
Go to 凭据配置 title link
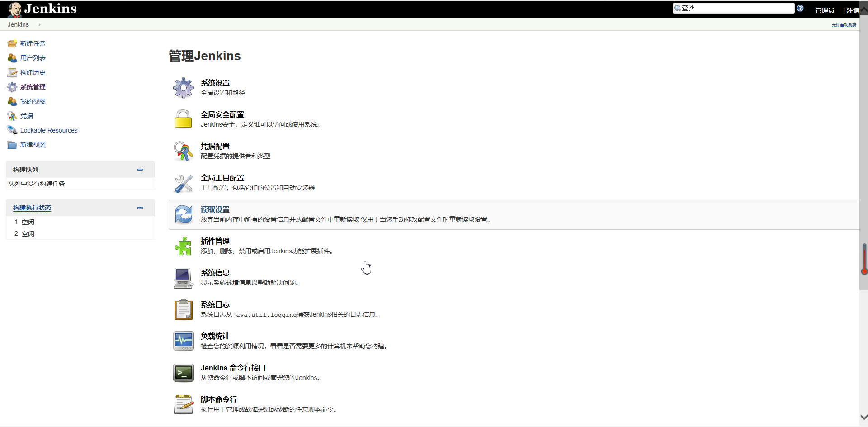point(215,146)
